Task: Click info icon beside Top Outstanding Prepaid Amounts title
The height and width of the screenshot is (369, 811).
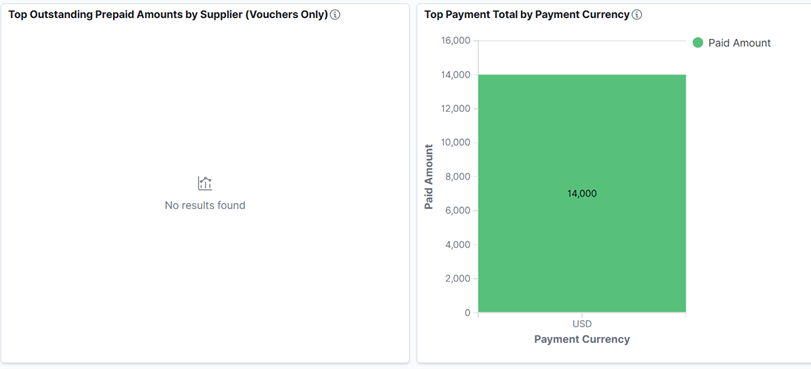Action: pyautogui.click(x=335, y=15)
